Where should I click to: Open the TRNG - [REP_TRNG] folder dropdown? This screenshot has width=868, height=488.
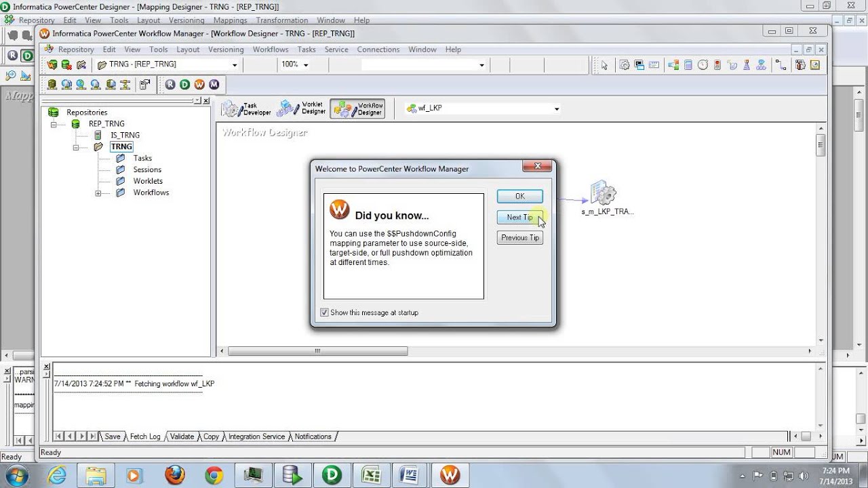(x=235, y=65)
